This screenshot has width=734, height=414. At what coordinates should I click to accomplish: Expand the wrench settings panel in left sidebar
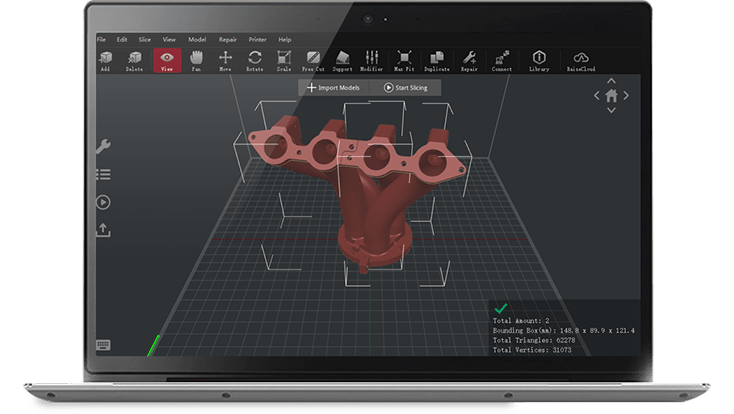coord(103,146)
